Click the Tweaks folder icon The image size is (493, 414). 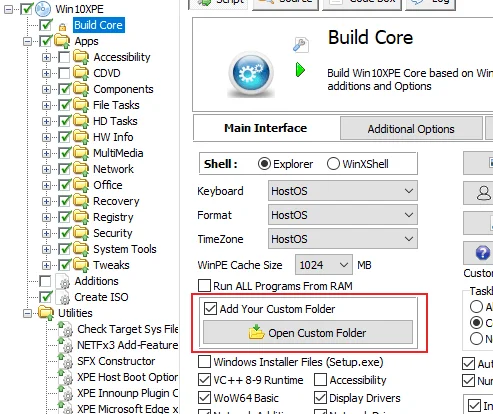coord(81,265)
